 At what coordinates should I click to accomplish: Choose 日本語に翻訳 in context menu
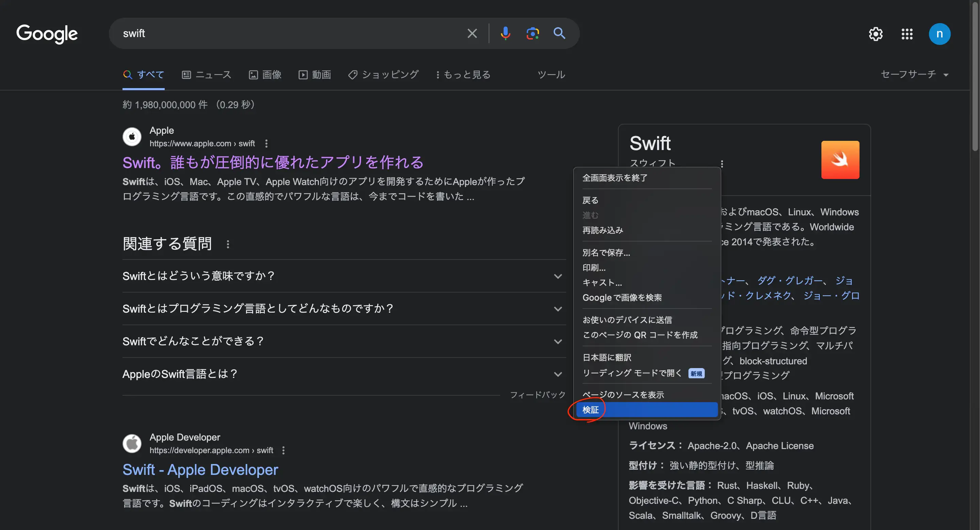point(647,358)
